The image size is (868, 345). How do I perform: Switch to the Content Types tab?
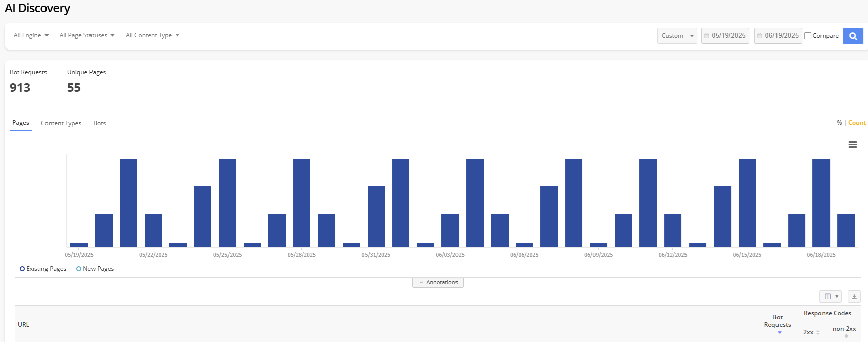click(61, 123)
